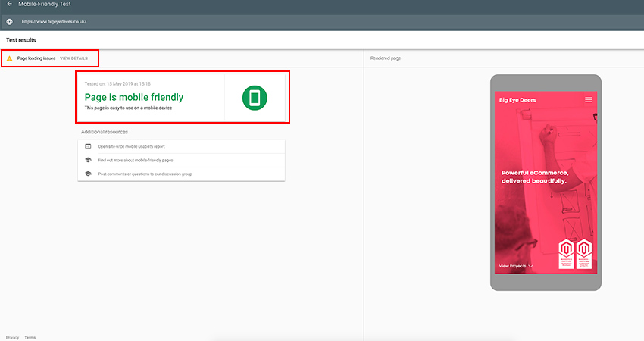The image size is (644, 341).
Task: Click the browser icon beside the usability report link
Action: click(x=88, y=146)
